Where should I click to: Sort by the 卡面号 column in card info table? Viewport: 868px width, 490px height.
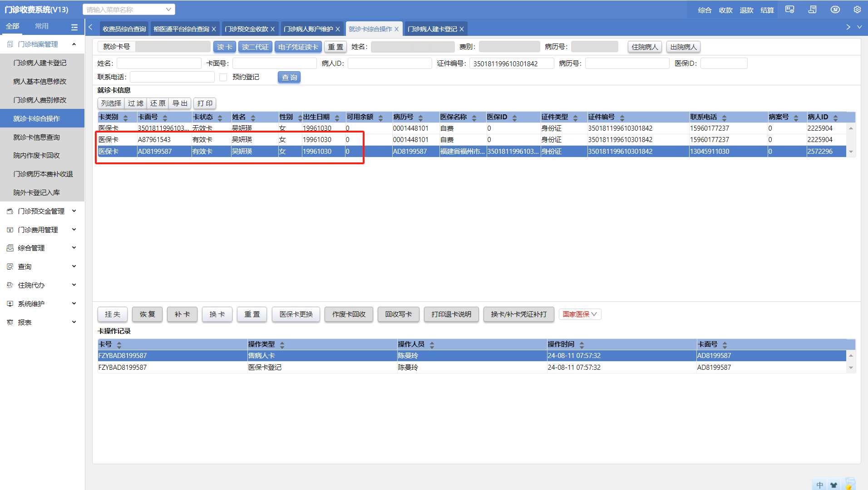(x=165, y=118)
